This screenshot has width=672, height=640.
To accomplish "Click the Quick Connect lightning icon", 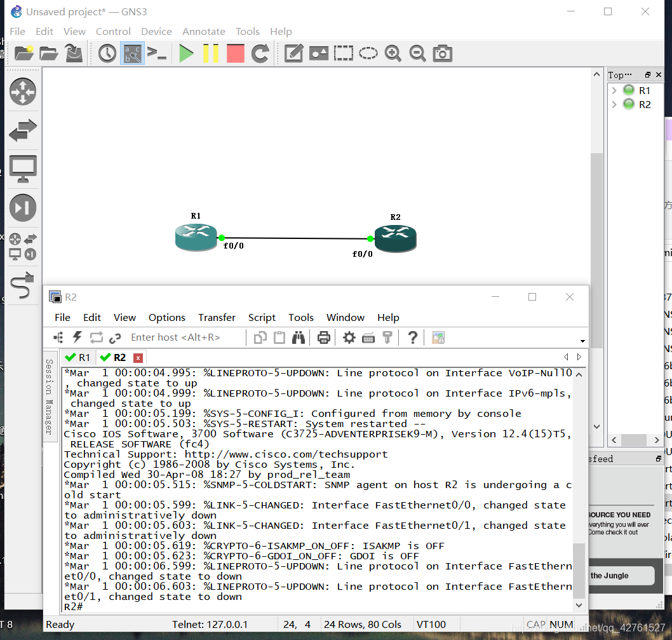I will (x=77, y=337).
